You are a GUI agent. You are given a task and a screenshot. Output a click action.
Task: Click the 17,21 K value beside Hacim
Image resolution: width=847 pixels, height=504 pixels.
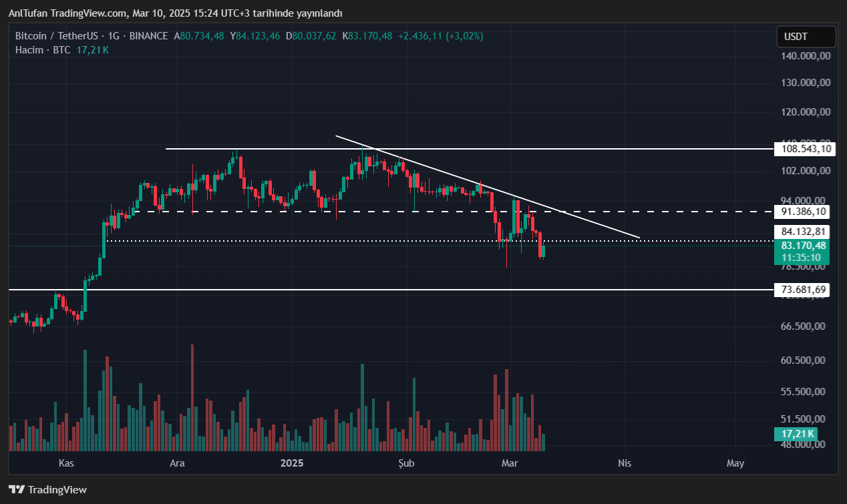tap(93, 50)
